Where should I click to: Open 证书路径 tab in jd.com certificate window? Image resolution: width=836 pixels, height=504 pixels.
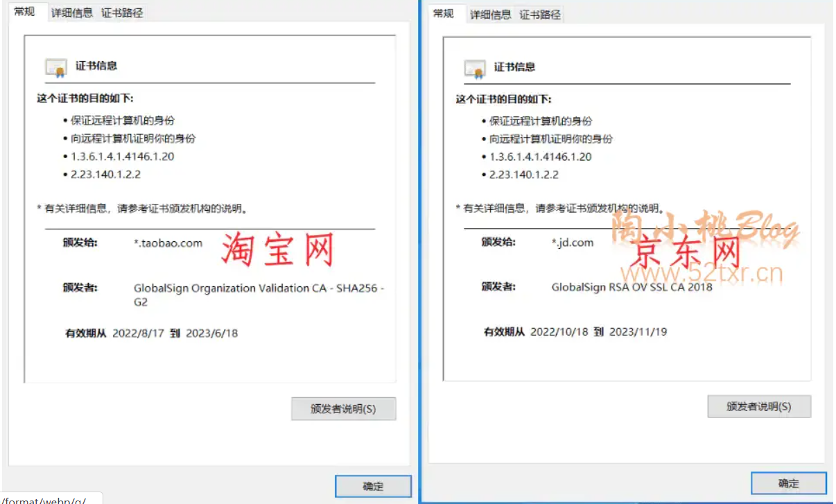[540, 15]
